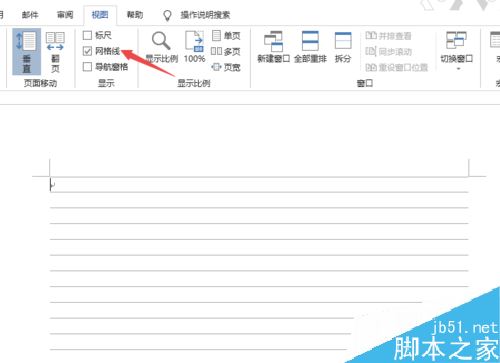Open the Review (审阅) tab
This screenshot has height=363, width=500.
coord(65,15)
